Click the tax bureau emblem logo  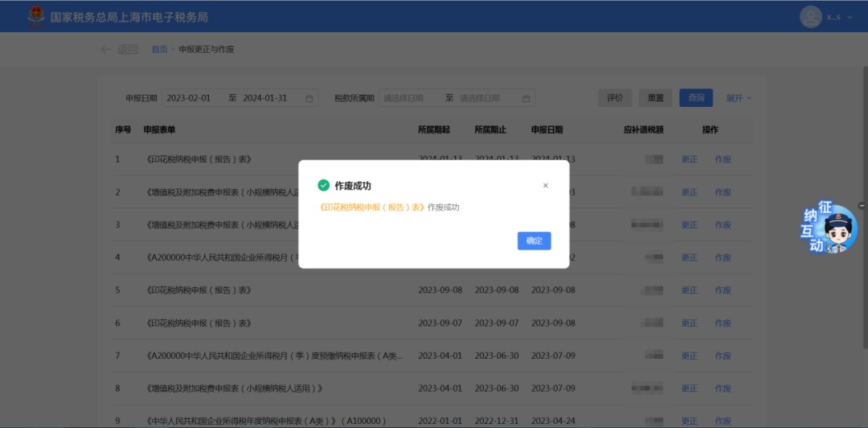(36, 16)
